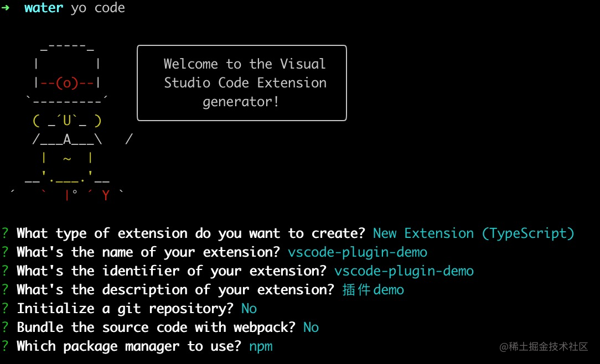Select npm as the package manager
The image size is (600, 364).
261,346
